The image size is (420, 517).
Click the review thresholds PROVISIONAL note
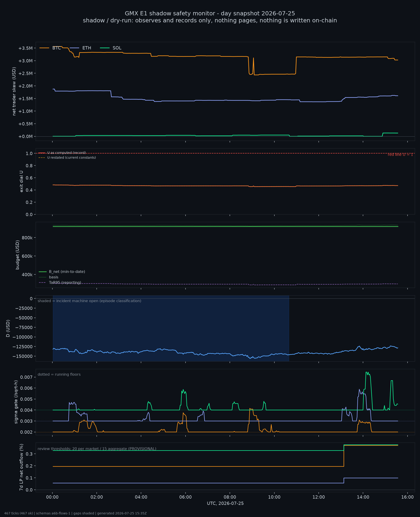point(97,449)
